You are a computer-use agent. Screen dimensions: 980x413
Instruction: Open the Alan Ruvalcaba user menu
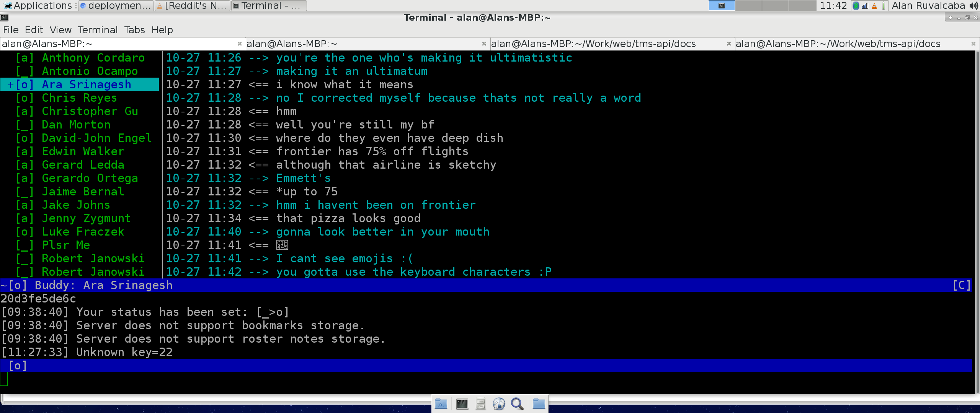click(x=928, y=6)
